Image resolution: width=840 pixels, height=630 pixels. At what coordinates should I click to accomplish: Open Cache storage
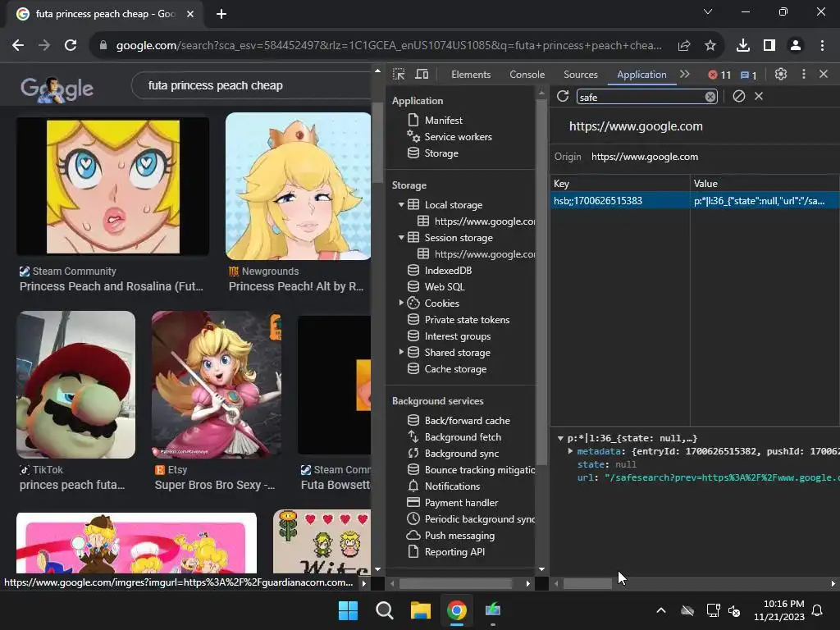[x=455, y=369]
